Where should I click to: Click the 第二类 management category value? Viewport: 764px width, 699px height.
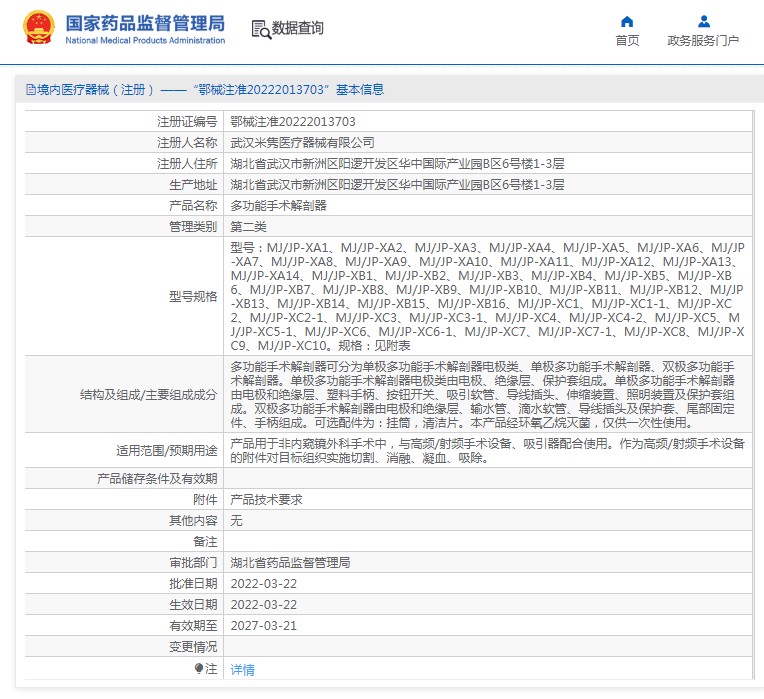point(248,227)
